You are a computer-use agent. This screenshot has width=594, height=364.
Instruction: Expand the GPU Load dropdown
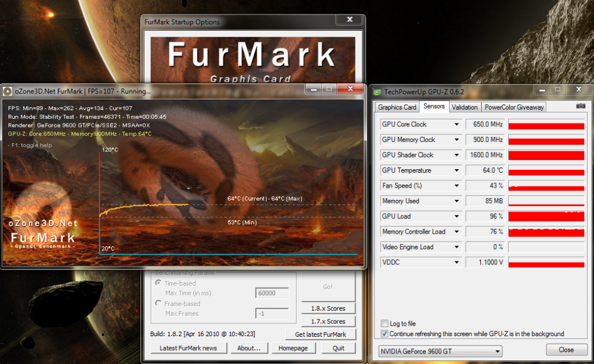[457, 216]
